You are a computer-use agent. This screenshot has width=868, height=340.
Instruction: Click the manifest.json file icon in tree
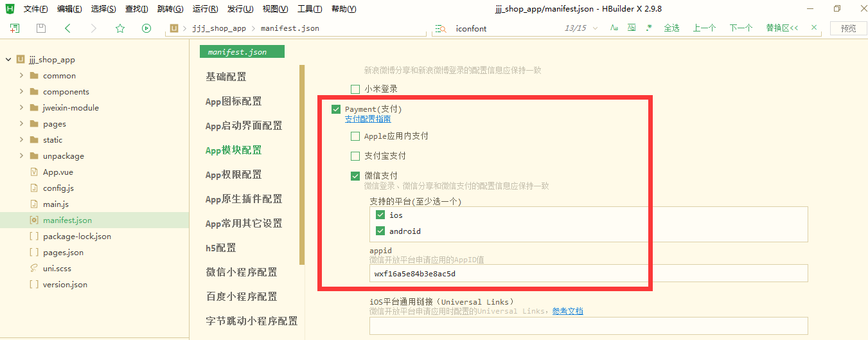(34, 220)
